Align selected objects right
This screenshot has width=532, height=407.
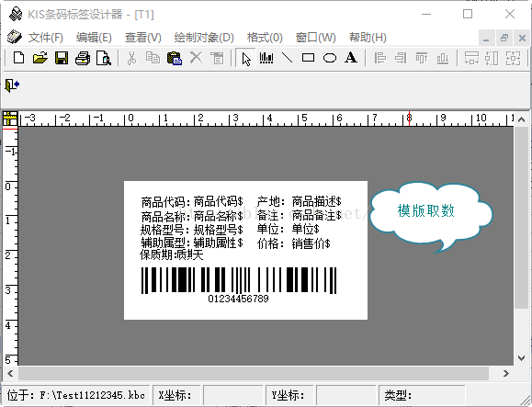pos(401,58)
